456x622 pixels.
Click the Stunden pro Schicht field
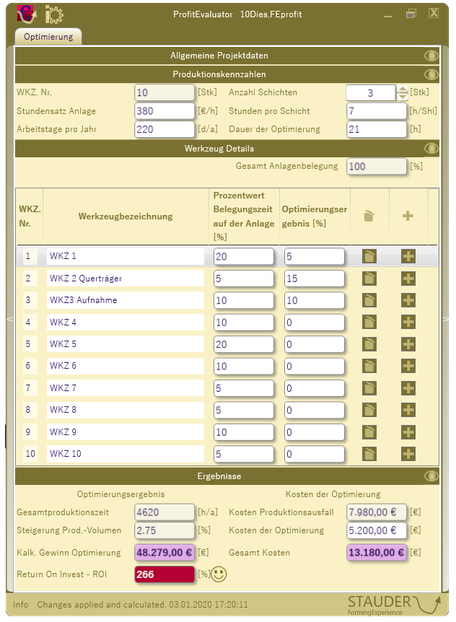pyautogui.click(x=377, y=111)
